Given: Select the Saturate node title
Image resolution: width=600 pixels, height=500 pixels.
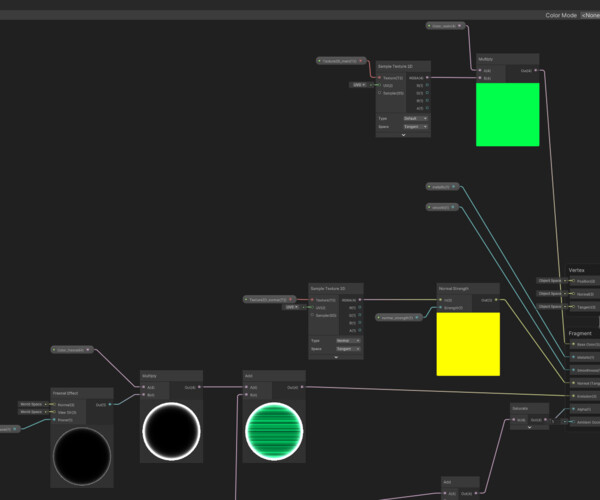Looking at the screenshot, I should point(520,408).
